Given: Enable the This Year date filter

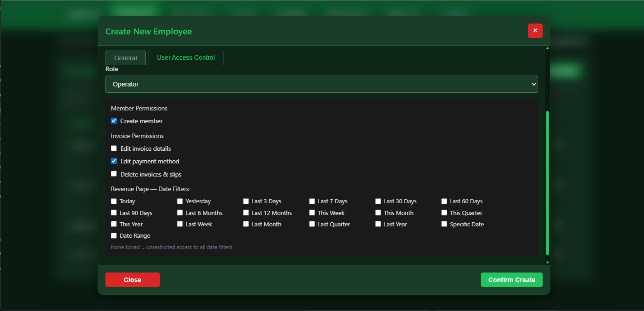Looking at the screenshot, I should click(x=114, y=224).
